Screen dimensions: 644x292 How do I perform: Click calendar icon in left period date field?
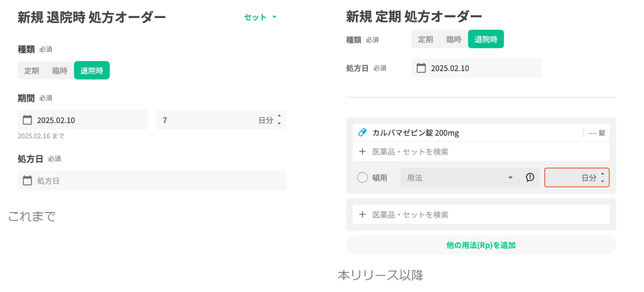click(x=27, y=120)
